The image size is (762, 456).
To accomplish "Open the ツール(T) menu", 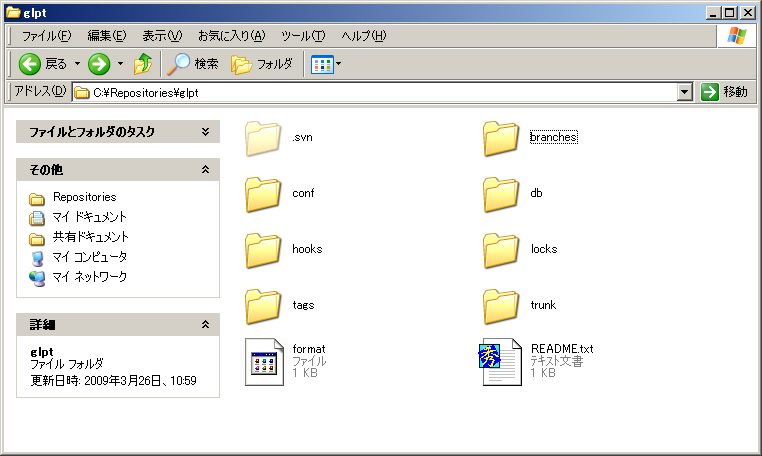I will (x=303, y=35).
